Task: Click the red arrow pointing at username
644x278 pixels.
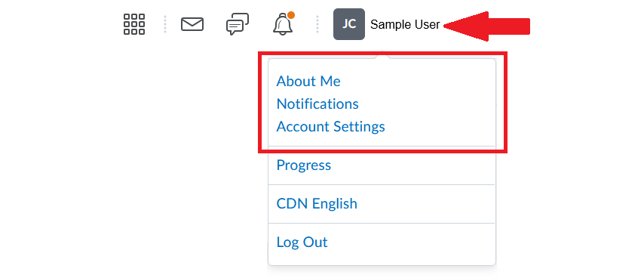Action: point(487,26)
